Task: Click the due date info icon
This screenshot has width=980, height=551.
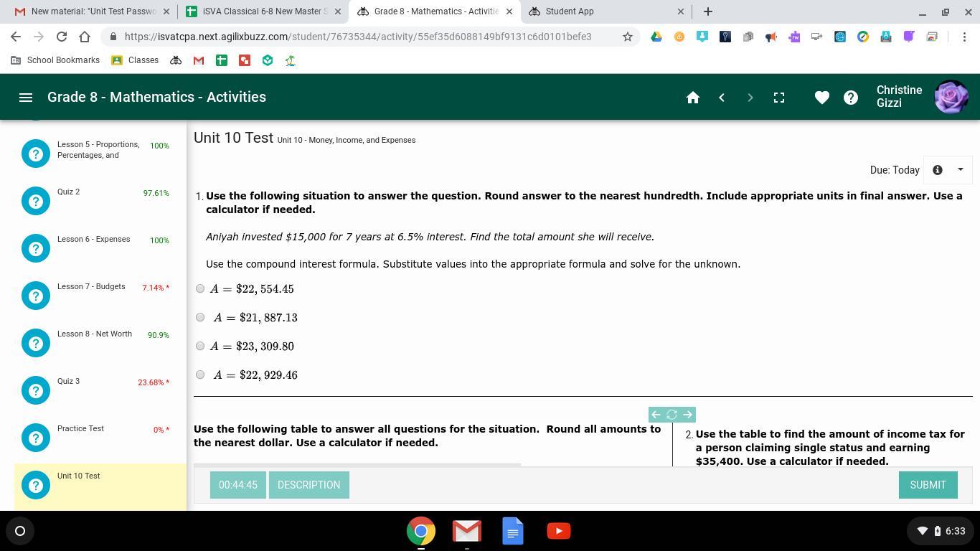Action: click(x=938, y=170)
